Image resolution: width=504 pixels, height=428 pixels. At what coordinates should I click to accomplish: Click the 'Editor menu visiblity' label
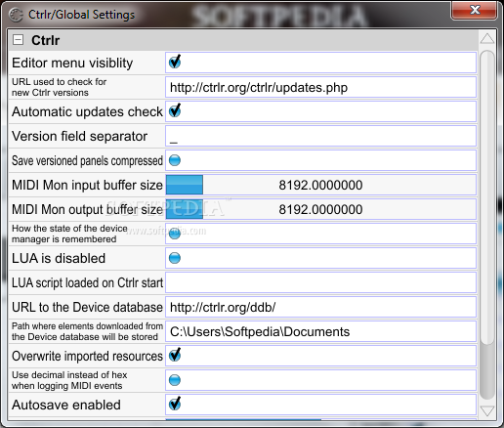[x=72, y=63]
